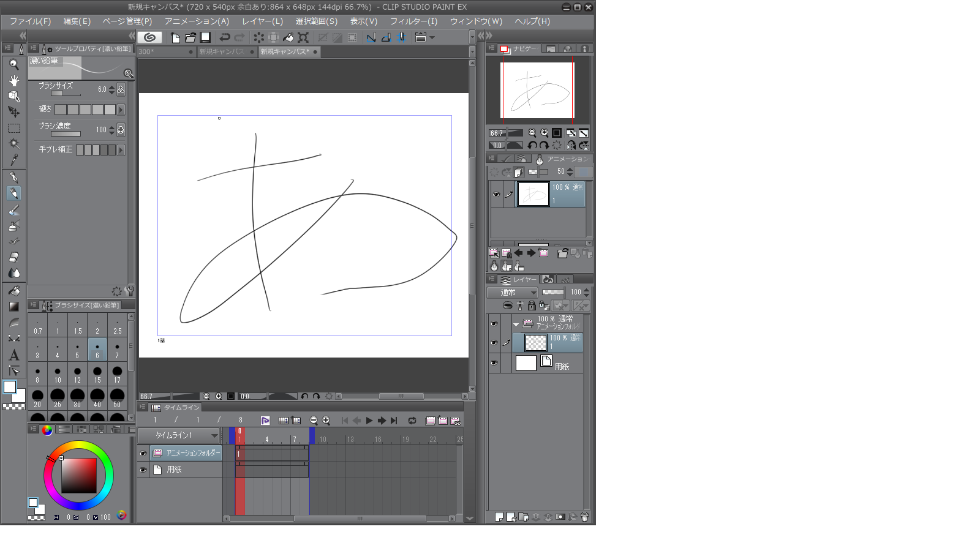This screenshot has width=980, height=551.
Task: Open the アニメーション(A) menu
Action: 197,21
